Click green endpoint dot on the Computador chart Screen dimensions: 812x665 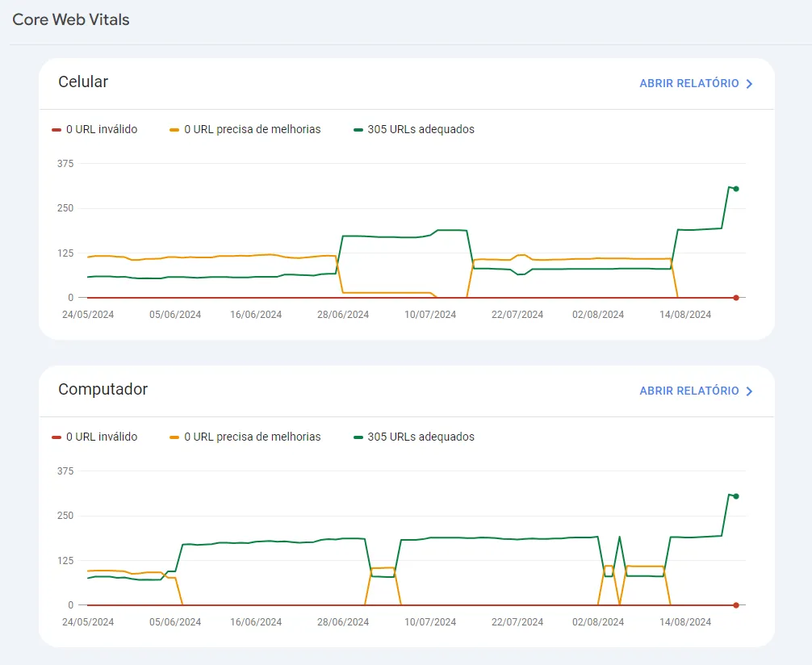(x=736, y=496)
